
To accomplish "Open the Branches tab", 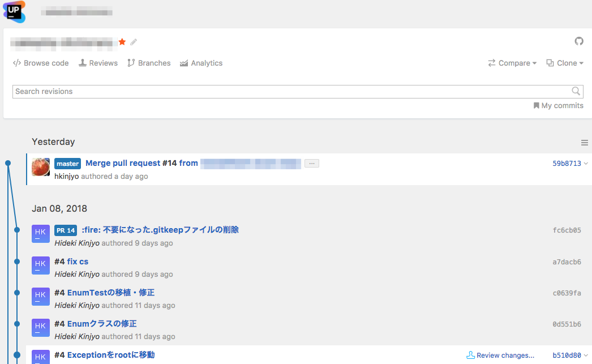I will pyautogui.click(x=149, y=63).
